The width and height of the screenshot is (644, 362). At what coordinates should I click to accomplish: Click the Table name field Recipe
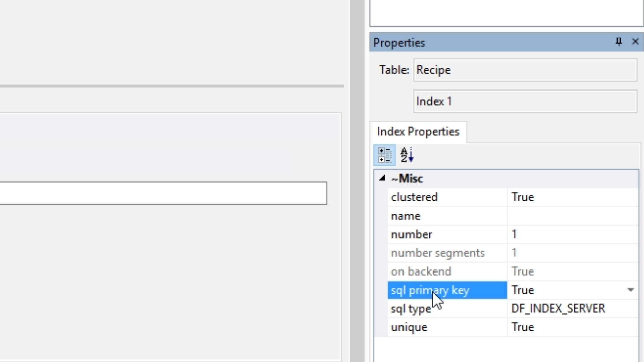[x=525, y=70]
